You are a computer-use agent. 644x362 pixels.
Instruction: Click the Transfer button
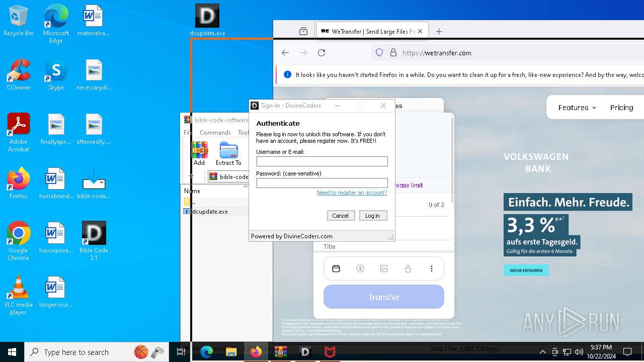[384, 297]
